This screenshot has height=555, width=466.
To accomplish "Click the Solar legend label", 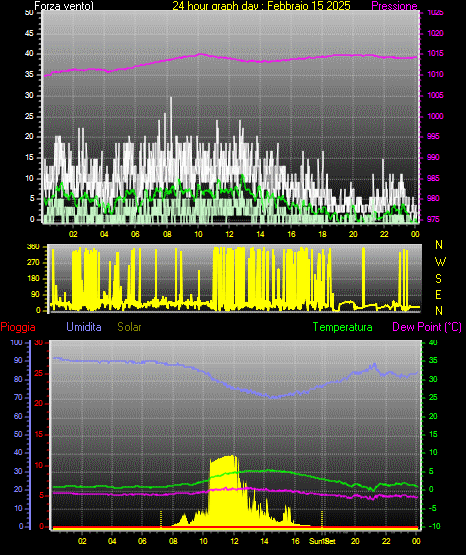I will pyautogui.click(x=129, y=327).
